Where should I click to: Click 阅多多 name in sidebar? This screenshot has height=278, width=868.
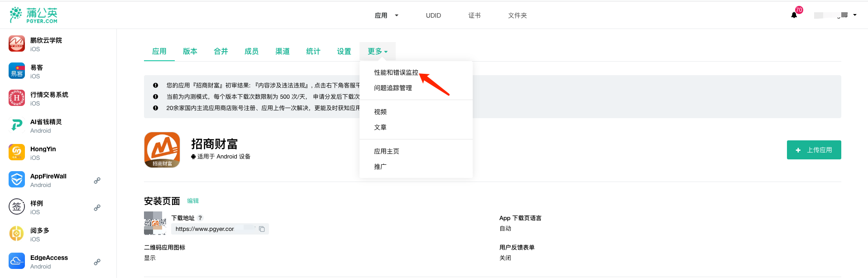[x=40, y=230]
